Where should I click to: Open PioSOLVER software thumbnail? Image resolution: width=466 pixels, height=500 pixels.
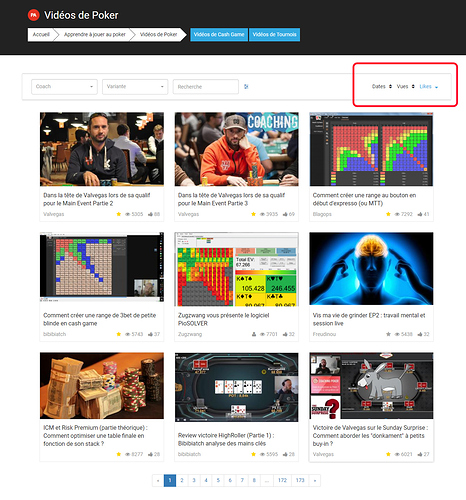click(x=236, y=269)
